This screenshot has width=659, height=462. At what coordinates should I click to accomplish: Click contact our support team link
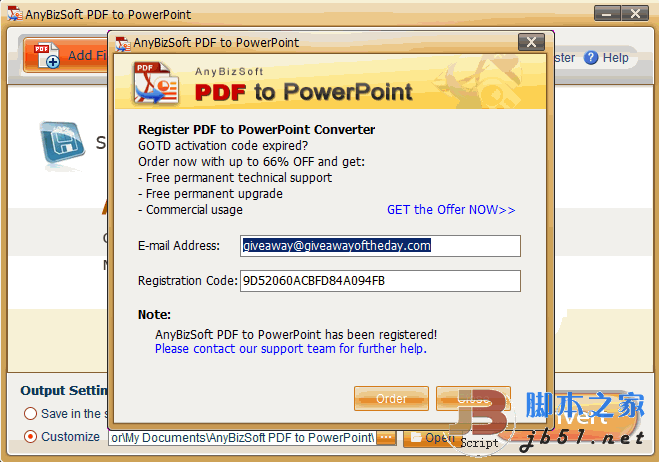coord(290,349)
